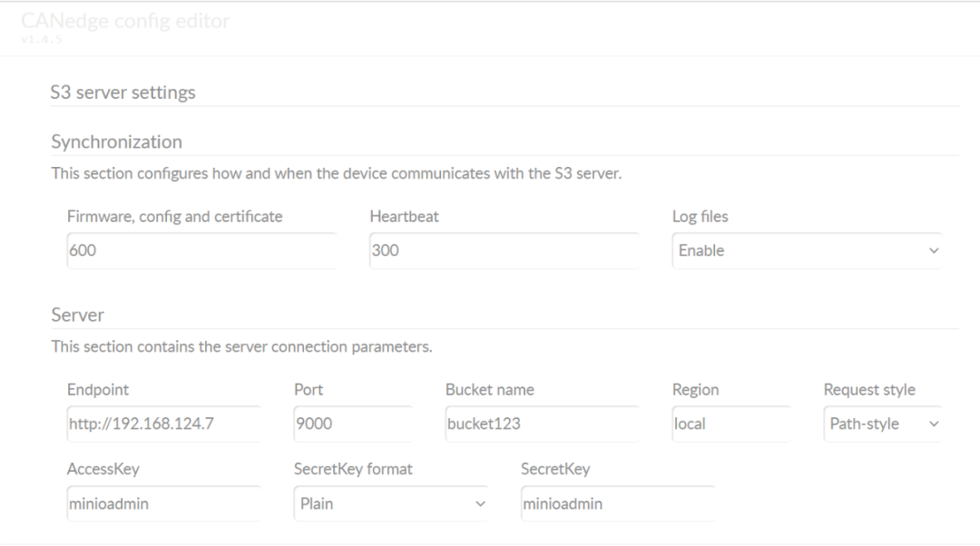Image resolution: width=980 pixels, height=546 pixels.
Task: Click the Endpoint field with http://192.168.124.7
Action: click(162, 424)
